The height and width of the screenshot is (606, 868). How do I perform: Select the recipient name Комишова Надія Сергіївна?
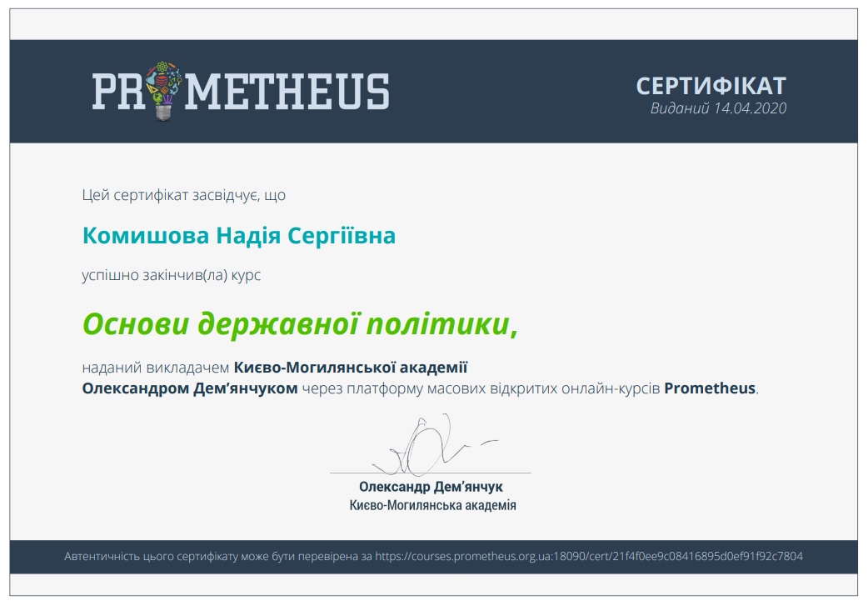tap(238, 236)
